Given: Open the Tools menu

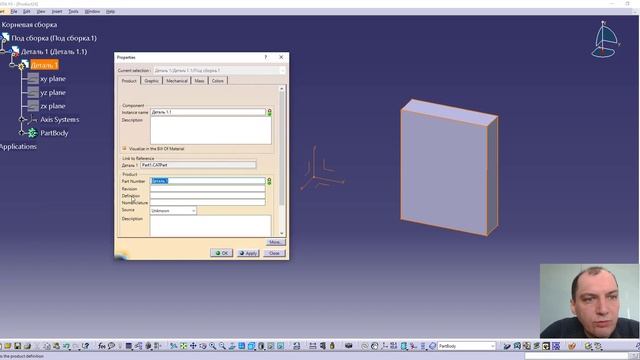Looking at the screenshot, I should pyautogui.click(x=73, y=11).
